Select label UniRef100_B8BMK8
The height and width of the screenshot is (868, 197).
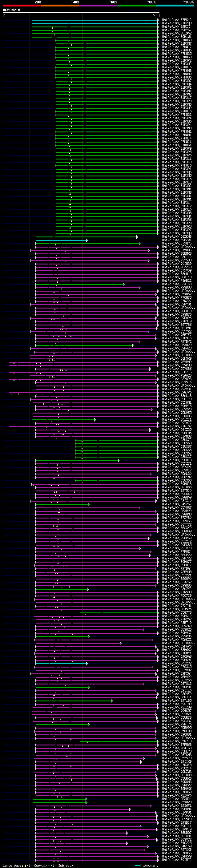pos(177,254)
